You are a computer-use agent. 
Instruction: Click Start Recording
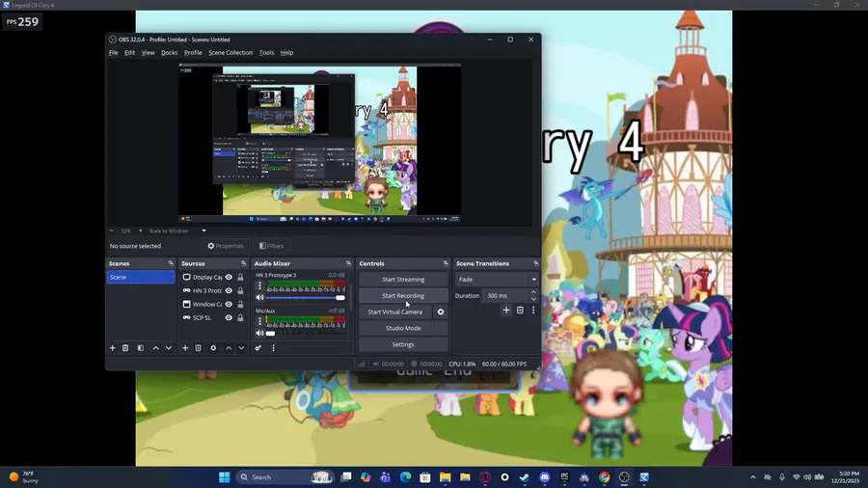click(x=403, y=295)
